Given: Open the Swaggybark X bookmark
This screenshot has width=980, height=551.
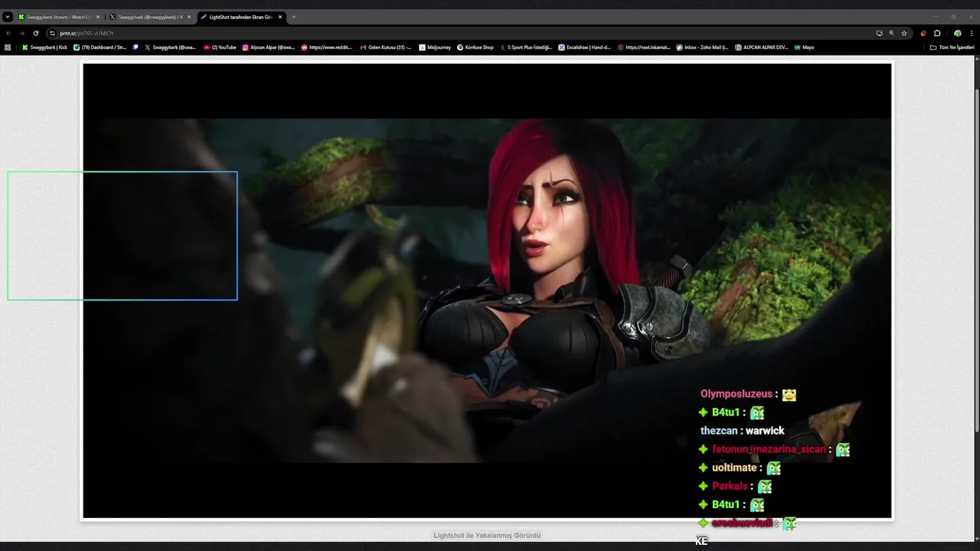Looking at the screenshot, I should (170, 47).
